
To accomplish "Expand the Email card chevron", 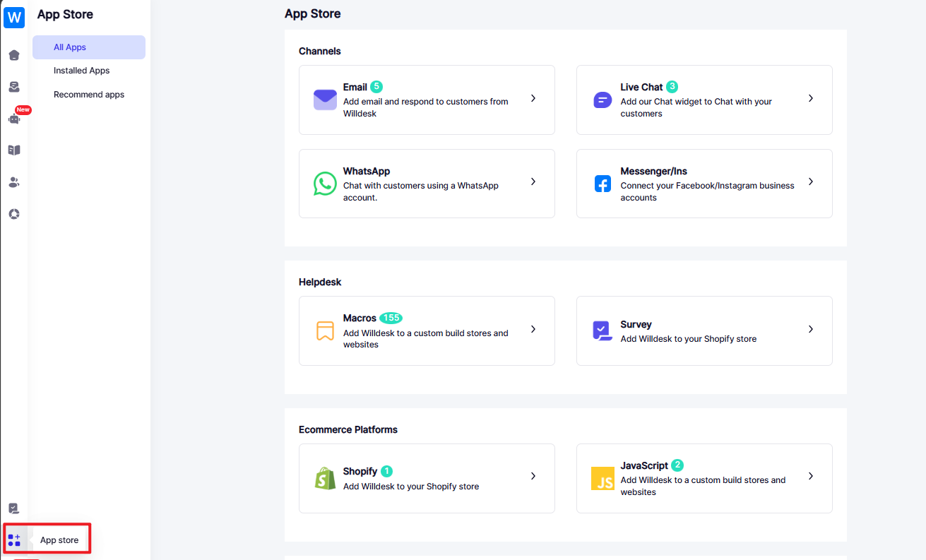I will pyautogui.click(x=533, y=98).
